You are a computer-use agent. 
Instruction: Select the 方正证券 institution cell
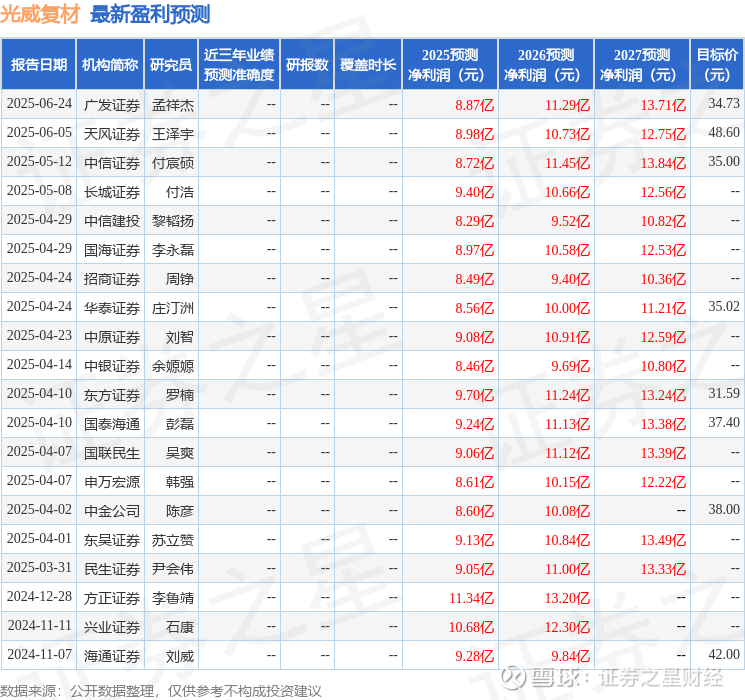point(112,597)
